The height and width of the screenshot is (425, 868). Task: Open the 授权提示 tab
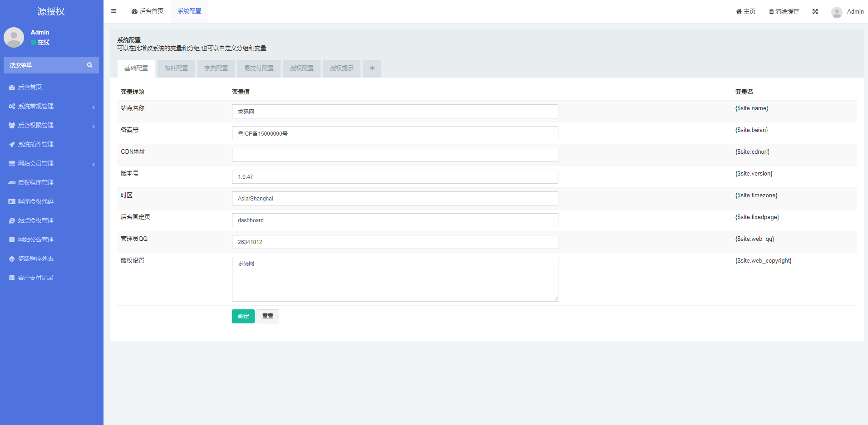pyautogui.click(x=341, y=68)
